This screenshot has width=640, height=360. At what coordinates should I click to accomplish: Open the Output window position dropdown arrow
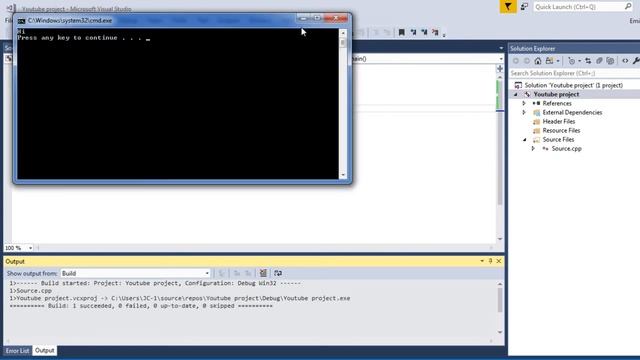click(x=482, y=261)
